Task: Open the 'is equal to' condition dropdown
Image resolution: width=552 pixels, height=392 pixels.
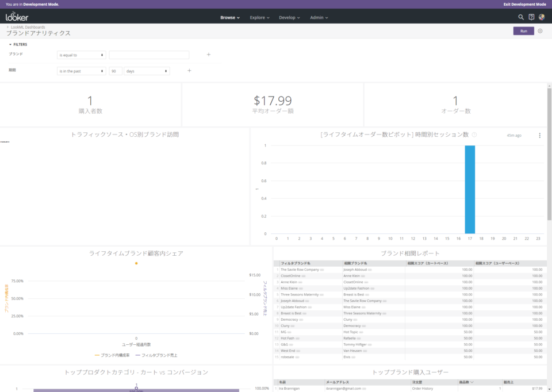Action: click(x=82, y=55)
